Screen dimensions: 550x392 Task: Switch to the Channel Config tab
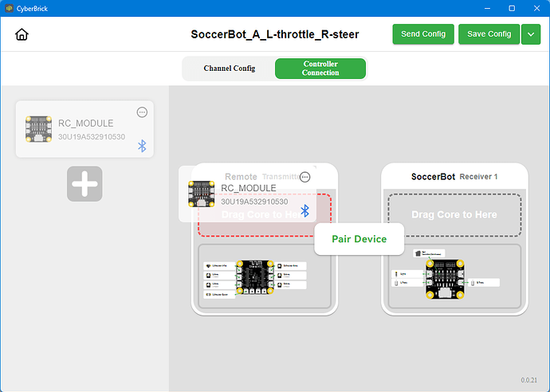click(x=229, y=69)
